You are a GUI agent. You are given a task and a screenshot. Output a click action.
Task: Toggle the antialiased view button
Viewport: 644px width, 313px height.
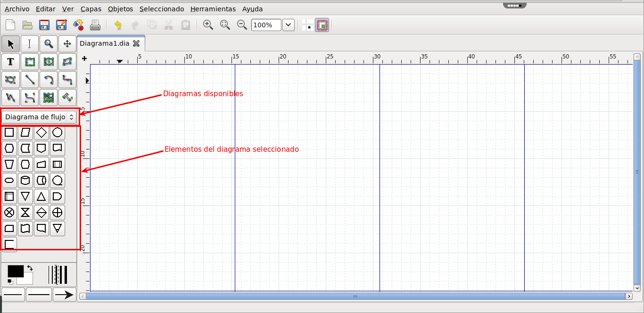tap(322, 25)
